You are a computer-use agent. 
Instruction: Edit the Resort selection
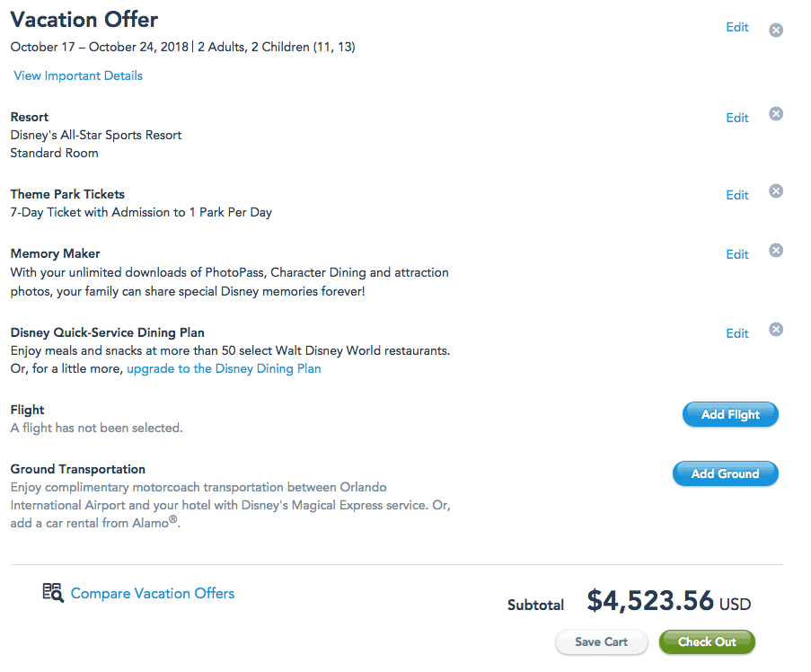click(x=737, y=118)
